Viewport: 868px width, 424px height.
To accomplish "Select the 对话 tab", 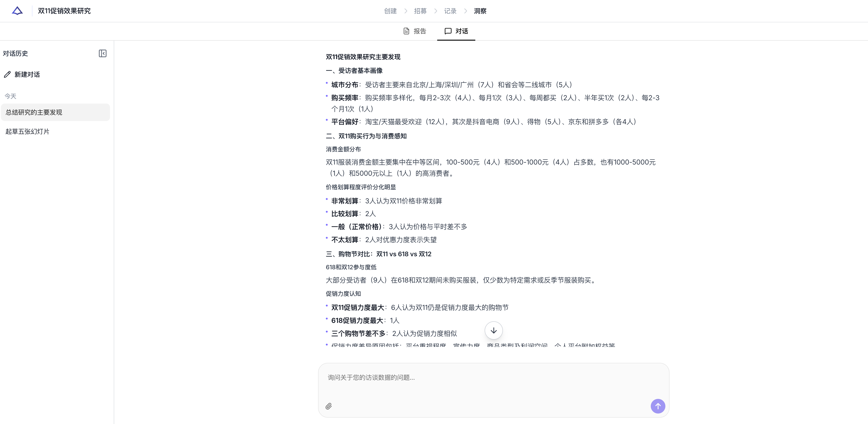I will click(x=456, y=31).
